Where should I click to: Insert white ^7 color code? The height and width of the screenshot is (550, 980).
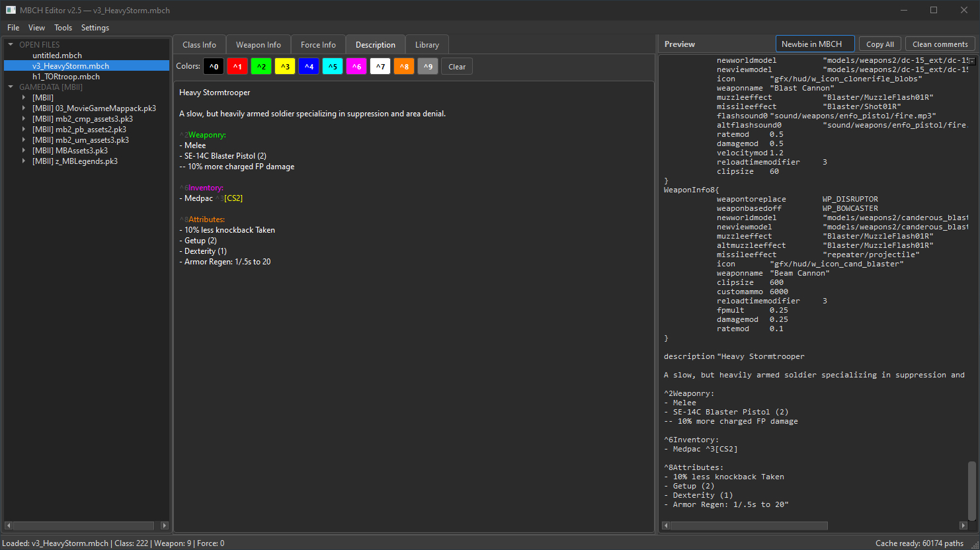tap(380, 67)
